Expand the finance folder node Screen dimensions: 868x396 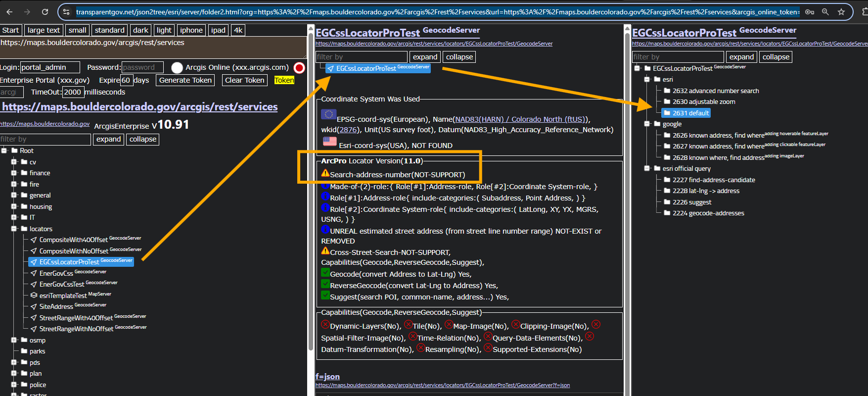(x=14, y=173)
